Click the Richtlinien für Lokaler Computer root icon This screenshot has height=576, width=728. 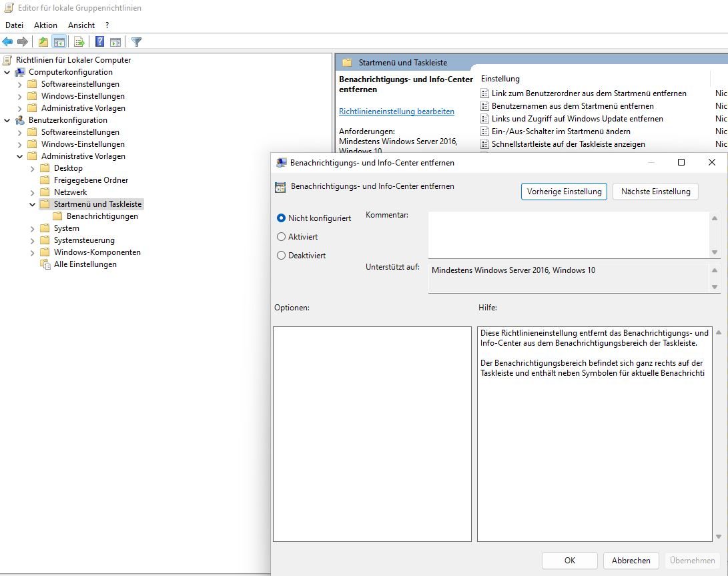[7, 60]
